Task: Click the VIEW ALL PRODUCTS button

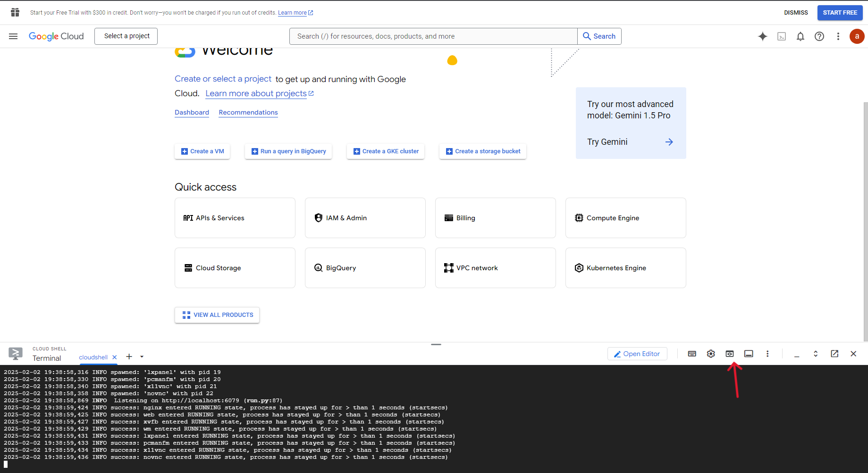Action: point(217,315)
